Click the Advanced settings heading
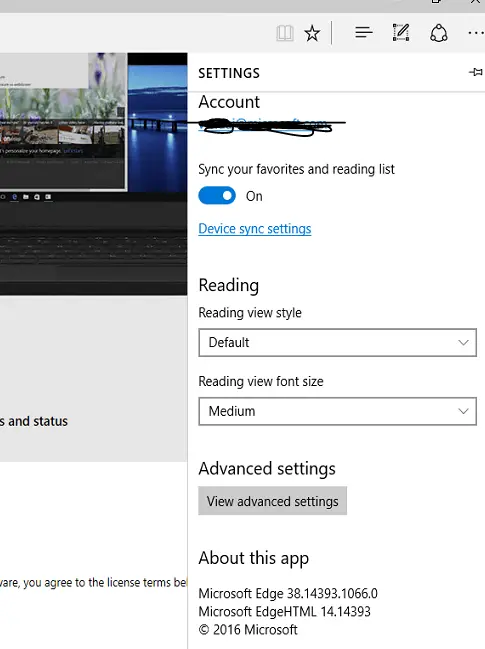The width and height of the screenshot is (485, 649). (x=267, y=469)
